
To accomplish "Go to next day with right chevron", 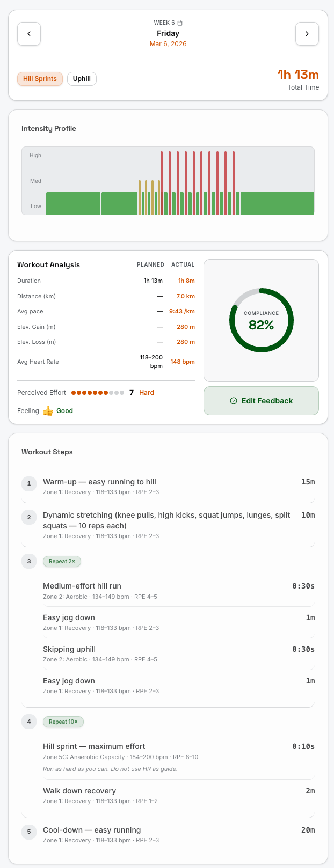I will coord(307,34).
